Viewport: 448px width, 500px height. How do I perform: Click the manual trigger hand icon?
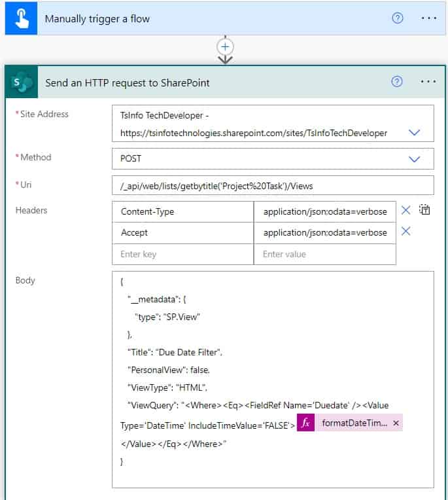[22, 18]
